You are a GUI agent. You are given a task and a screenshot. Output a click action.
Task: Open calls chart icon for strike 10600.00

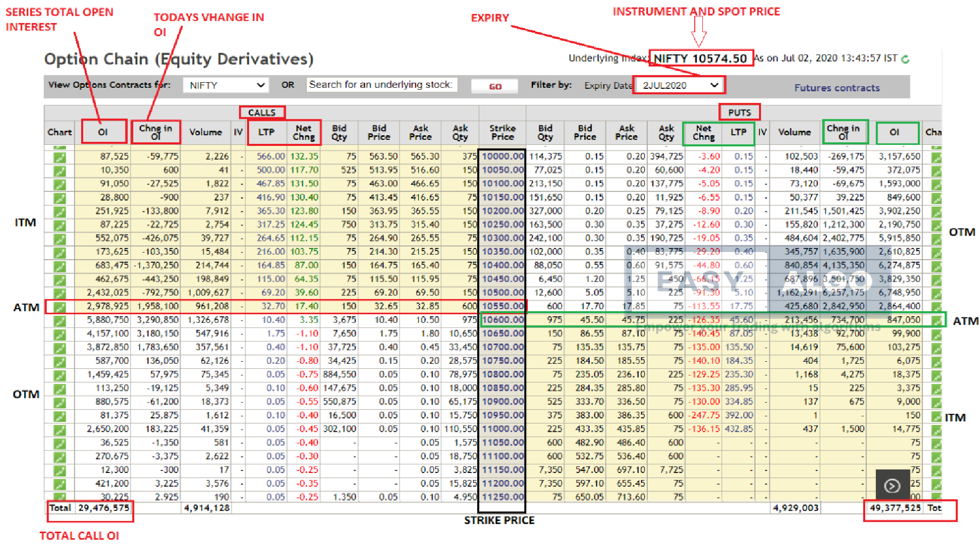(x=60, y=321)
